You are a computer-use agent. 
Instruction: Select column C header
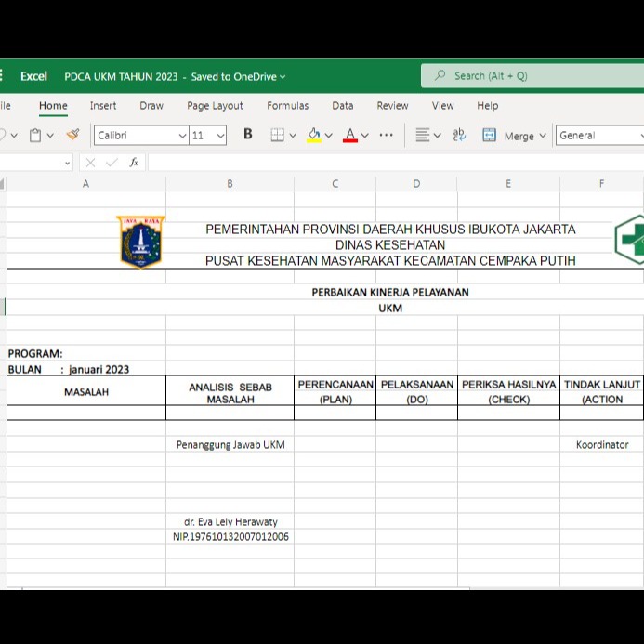coord(335,184)
